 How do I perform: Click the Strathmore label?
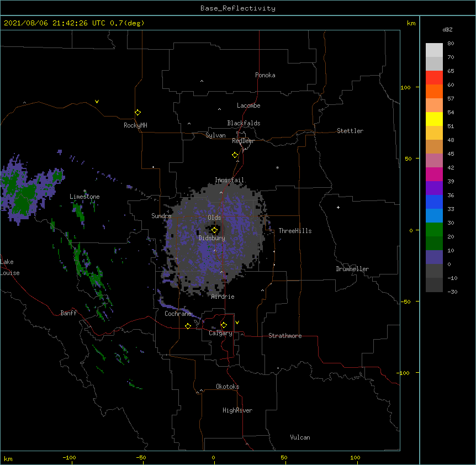pyautogui.click(x=285, y=336)
